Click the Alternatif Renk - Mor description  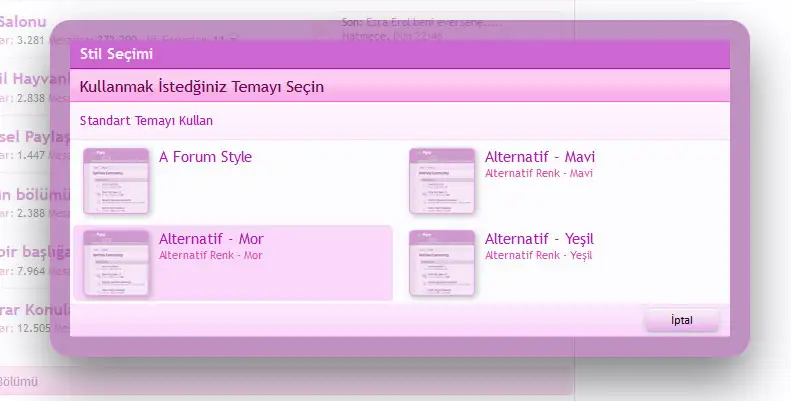pyautogui.click(x=210, y=255)
